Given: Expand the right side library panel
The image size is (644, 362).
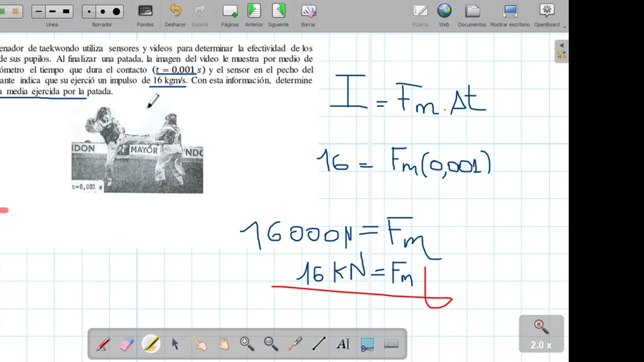Looking at the screenshot, I should (x=561, y=51).
